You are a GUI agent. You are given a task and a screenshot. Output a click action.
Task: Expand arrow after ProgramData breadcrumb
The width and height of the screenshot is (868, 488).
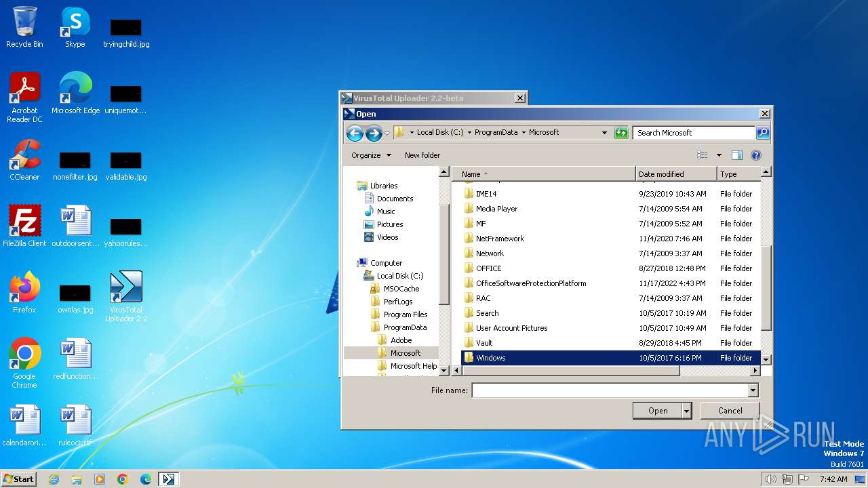click(524, 133)
